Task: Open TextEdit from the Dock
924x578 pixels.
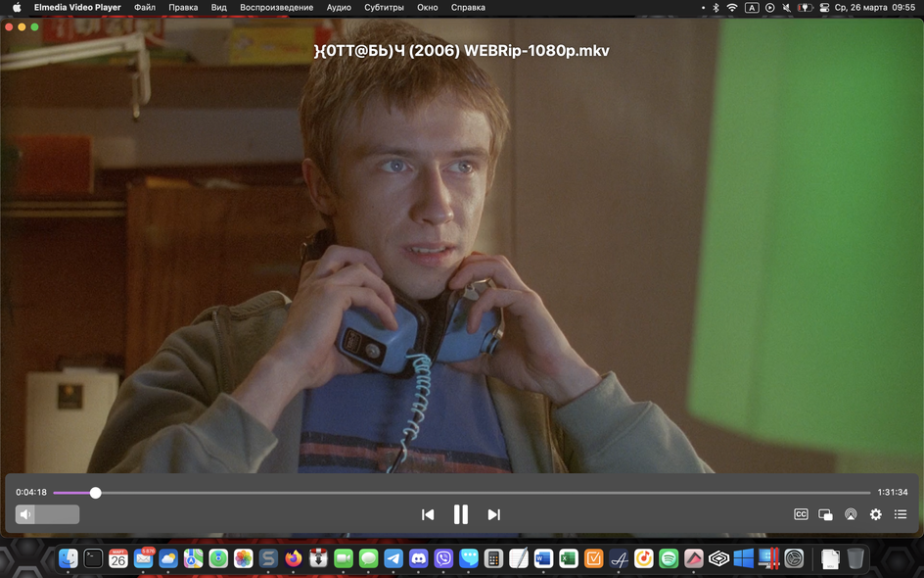Action: (x=519, y=558)
